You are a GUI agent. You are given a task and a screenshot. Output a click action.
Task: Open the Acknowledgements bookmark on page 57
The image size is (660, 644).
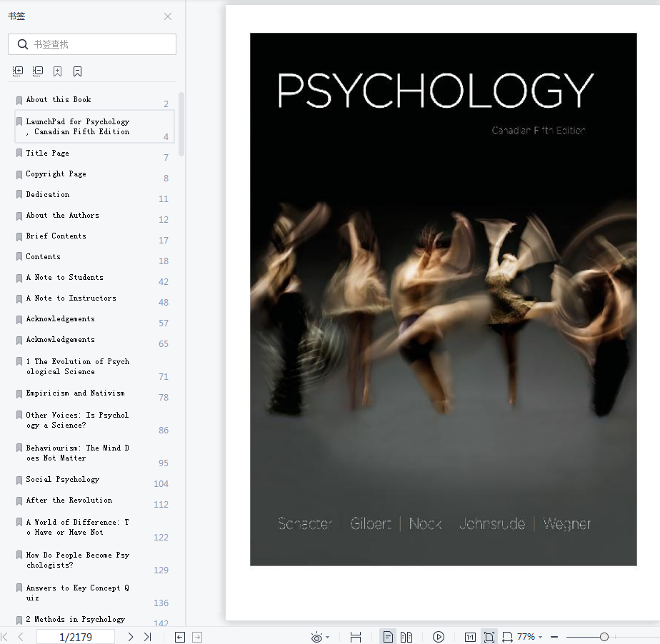pyautogui.click(x=61, y=318)
